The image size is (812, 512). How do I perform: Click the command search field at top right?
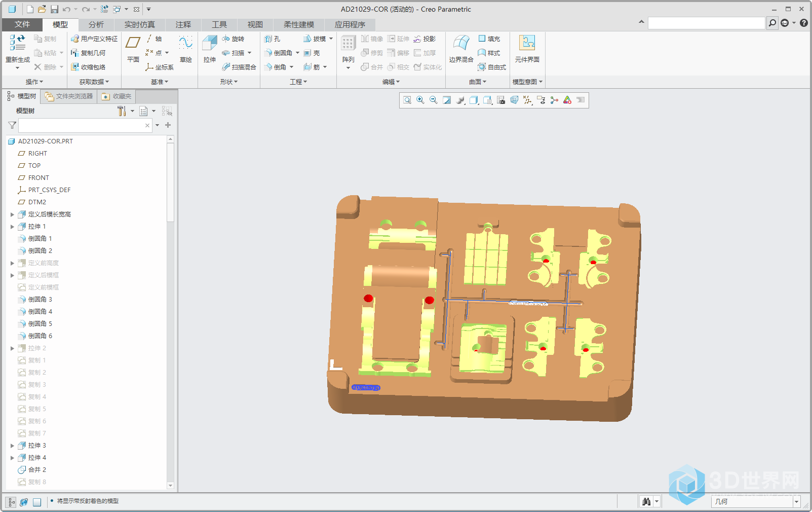706,23
